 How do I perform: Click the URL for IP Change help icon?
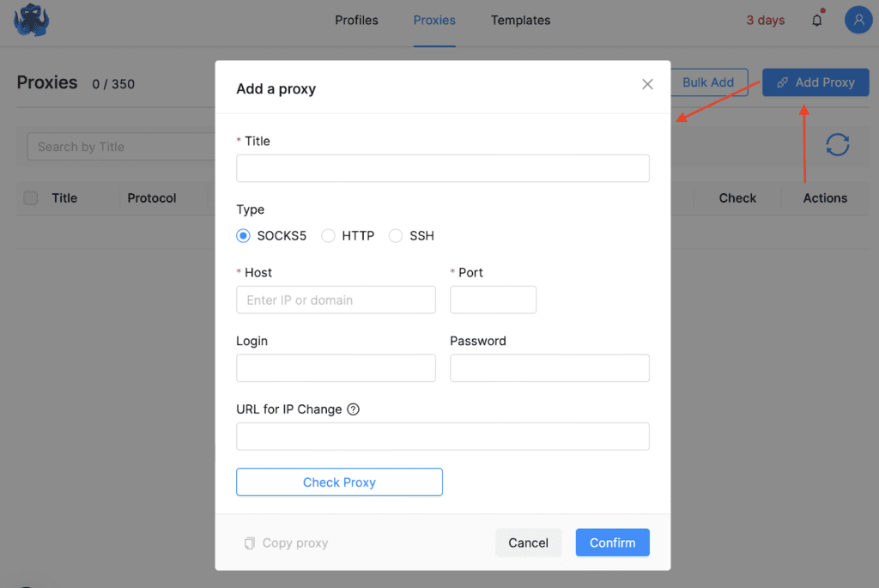point(353,409)
